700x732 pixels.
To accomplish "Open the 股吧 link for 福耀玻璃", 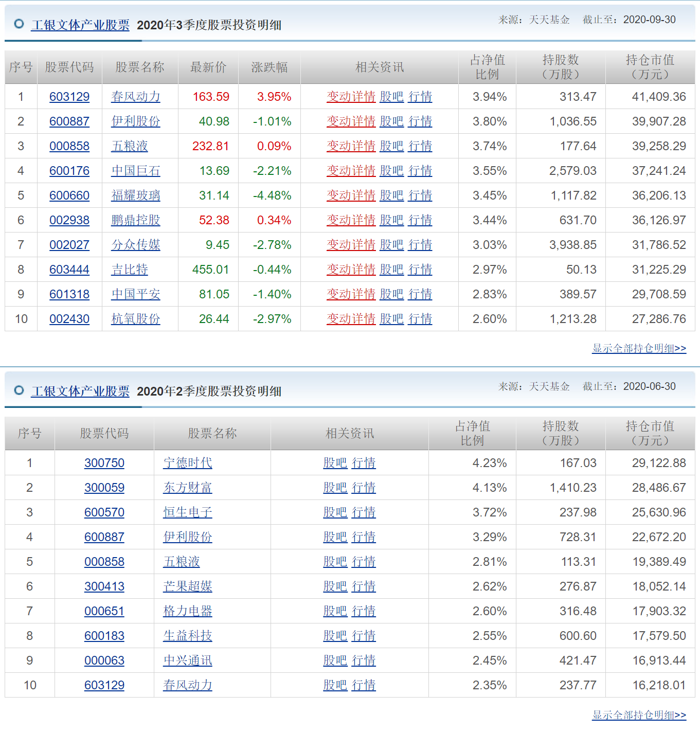I will click(x=392, y=195).
